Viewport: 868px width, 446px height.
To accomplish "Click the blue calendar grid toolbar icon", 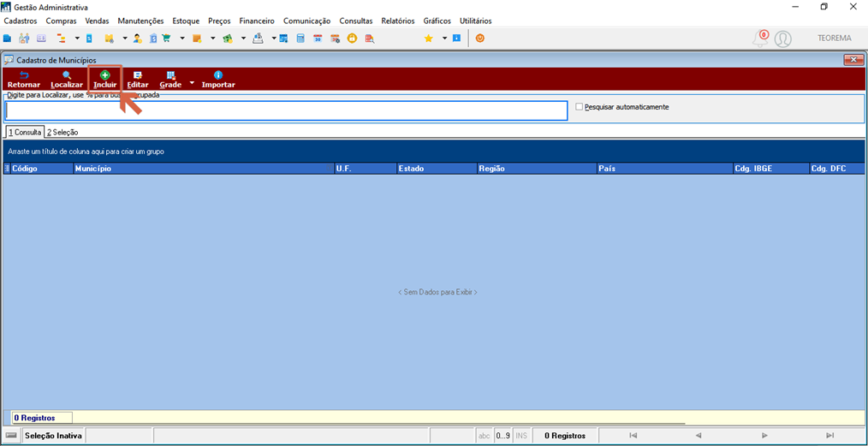I will [x=284, y=39].
